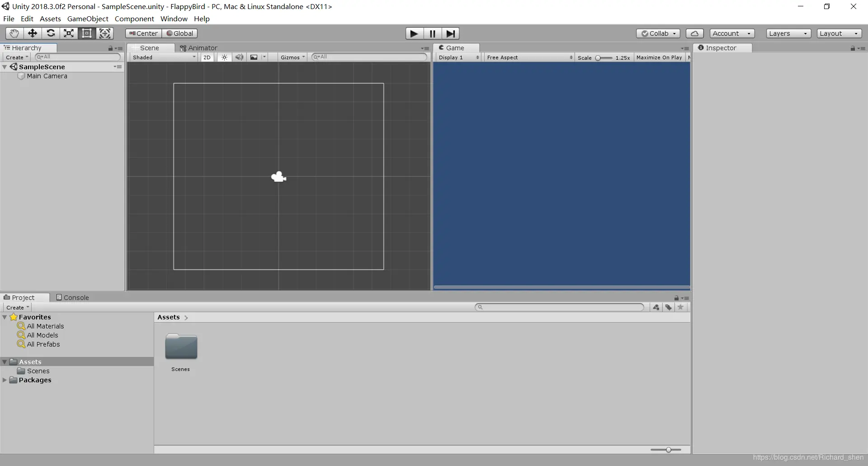Open the Collab dropdown
Screen dimensions: 868x466
[x=658, y=33]
